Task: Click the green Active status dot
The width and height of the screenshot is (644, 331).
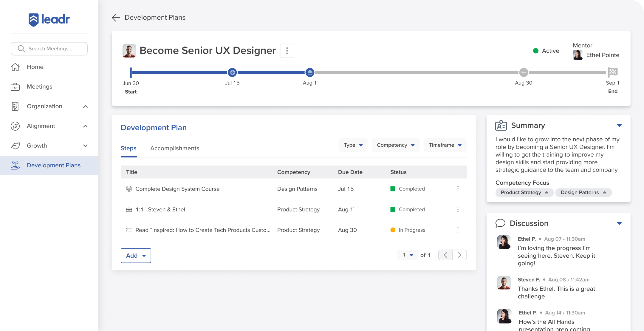Action: click(536, 51)
